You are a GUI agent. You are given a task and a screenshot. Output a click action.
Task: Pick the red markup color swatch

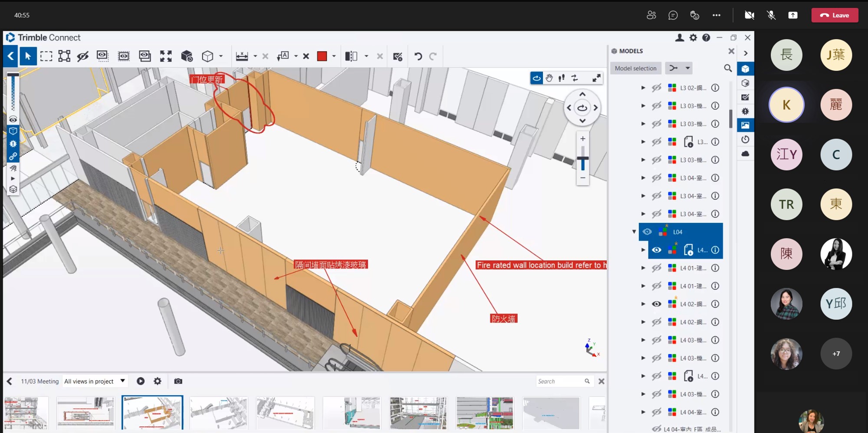click(322, 56)
